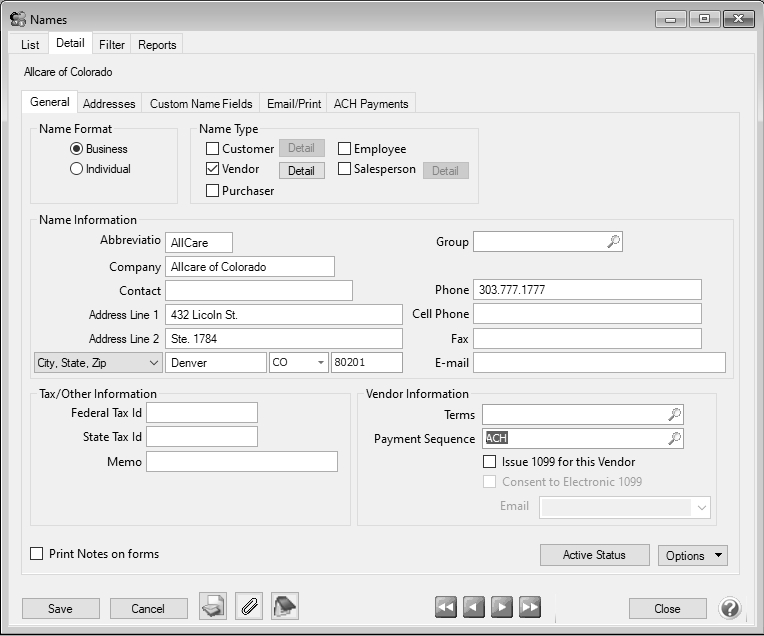Screen dimensions: 764x636
Task: Open attachments with the paperclip icon
Action: [x=249, y=606]
